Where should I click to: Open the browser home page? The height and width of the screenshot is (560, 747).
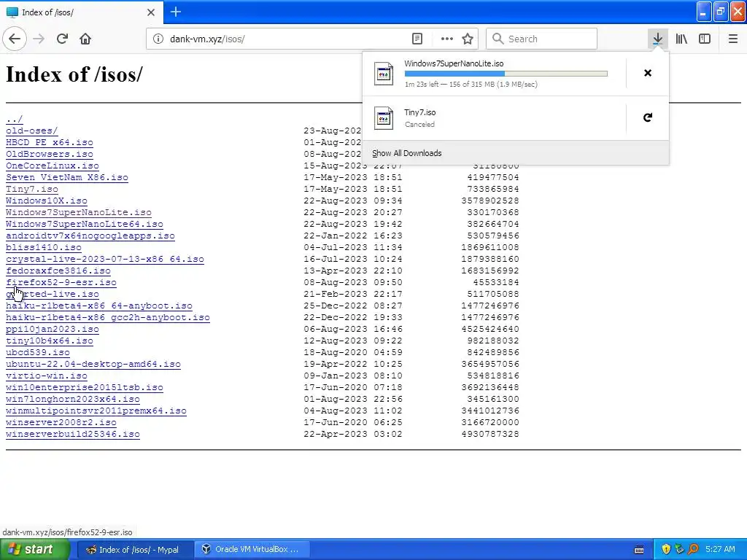point(85,39)
